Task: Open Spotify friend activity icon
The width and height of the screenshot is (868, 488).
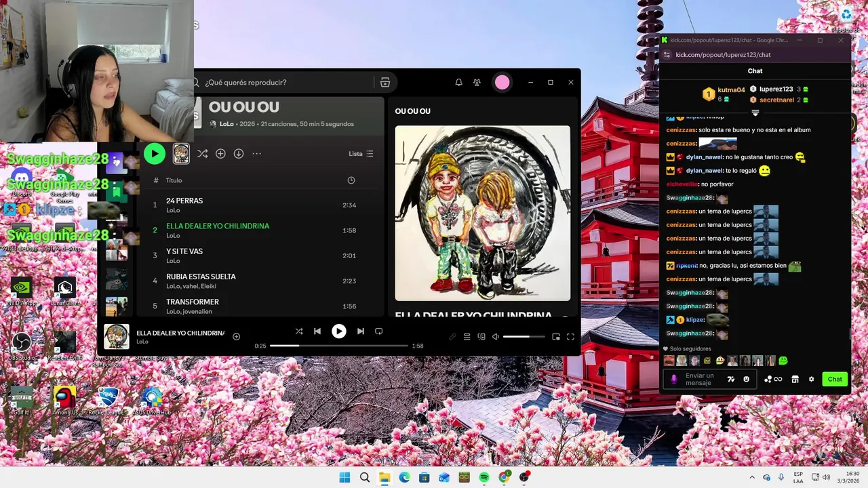Action: click(477, 82)
